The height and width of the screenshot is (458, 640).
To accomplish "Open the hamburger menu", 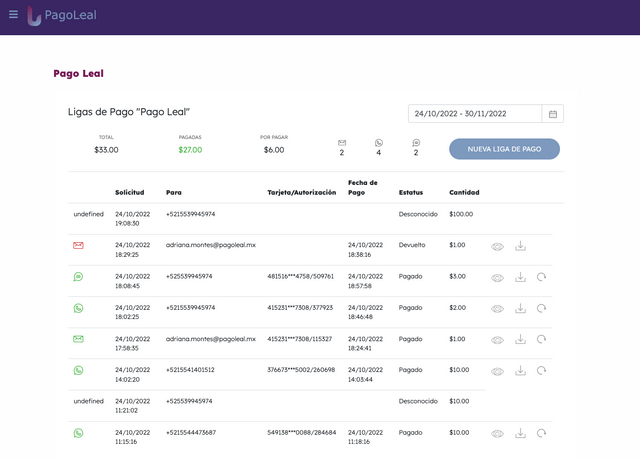I will coord(13,15).
